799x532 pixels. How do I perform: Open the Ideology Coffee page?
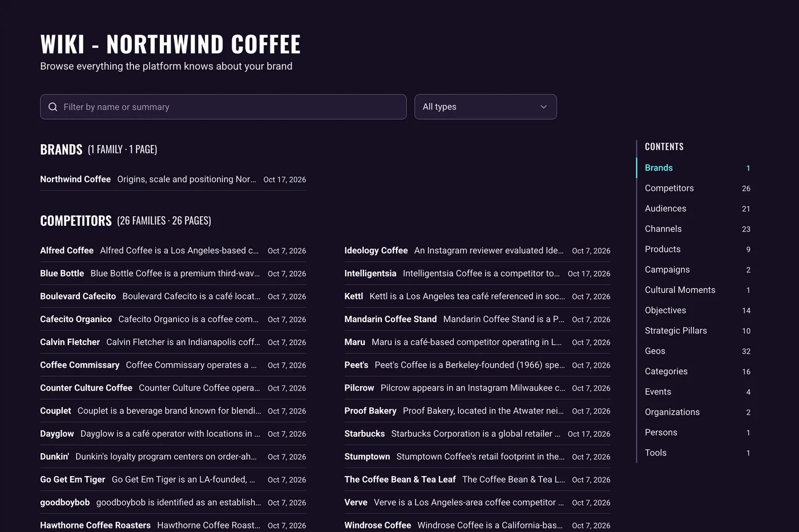point(477,250)
